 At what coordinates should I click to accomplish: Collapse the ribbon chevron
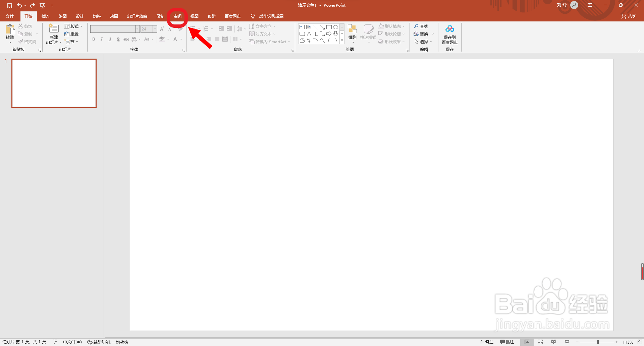coord(639,51)
